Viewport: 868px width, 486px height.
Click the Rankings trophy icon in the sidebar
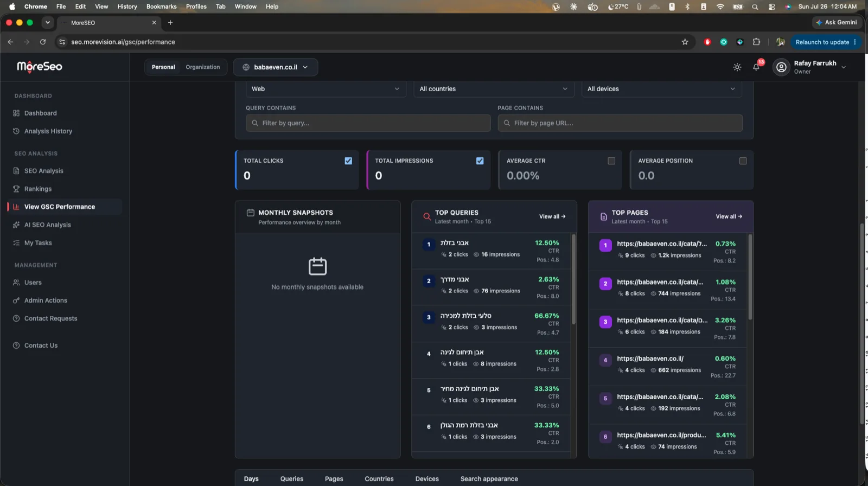(x=16, y=189)
